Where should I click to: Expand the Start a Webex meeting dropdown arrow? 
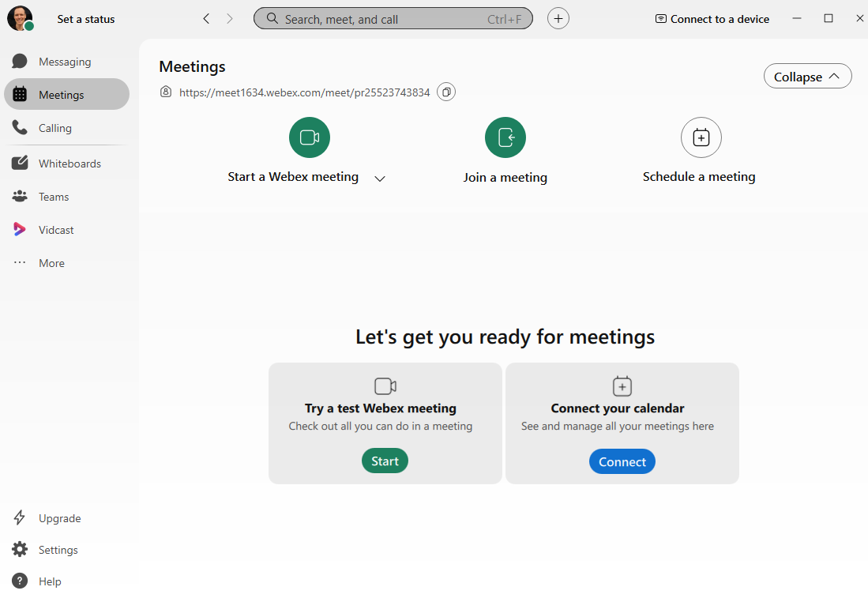point(380,179)
